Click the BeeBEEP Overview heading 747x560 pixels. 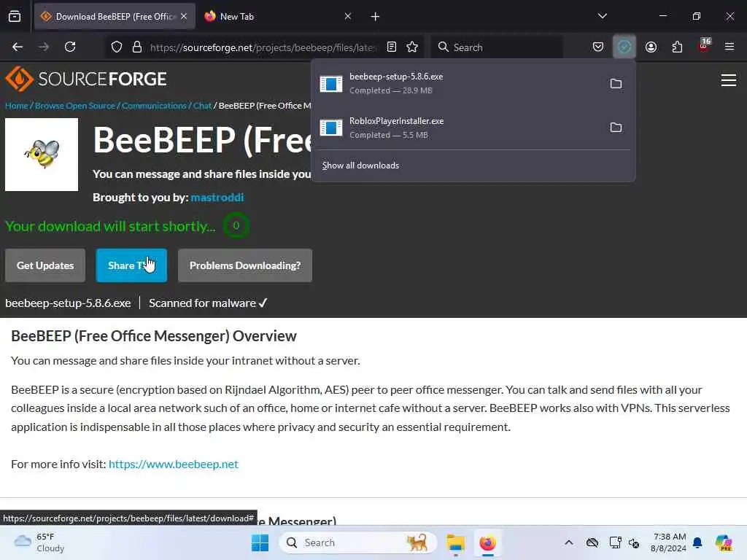click(154, 336)
